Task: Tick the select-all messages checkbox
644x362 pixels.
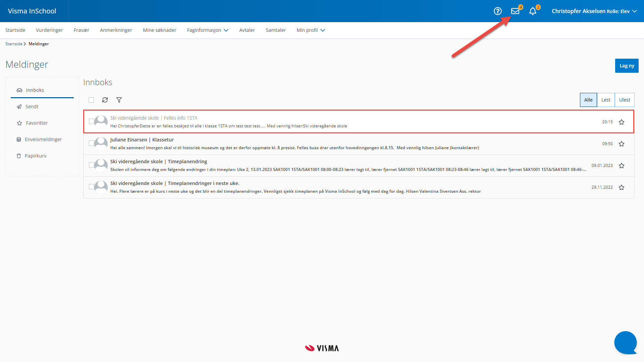Action: (91, 100)
